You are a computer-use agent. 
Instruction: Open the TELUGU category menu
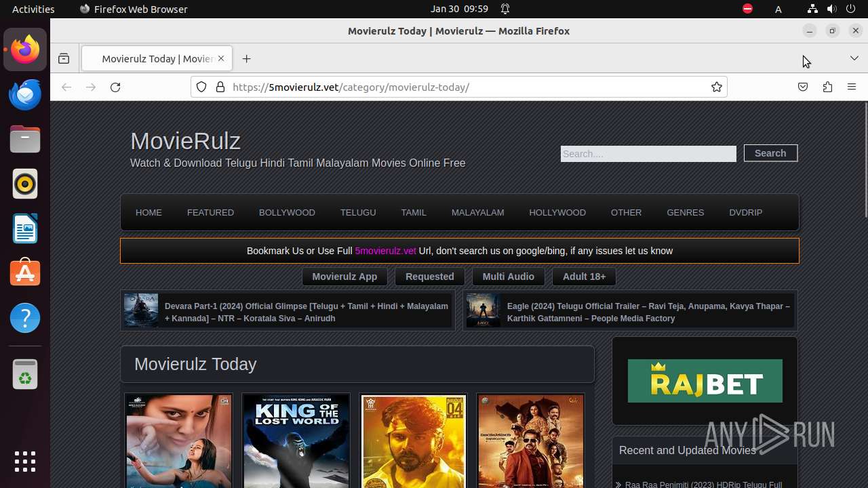[x=358, y=213]
